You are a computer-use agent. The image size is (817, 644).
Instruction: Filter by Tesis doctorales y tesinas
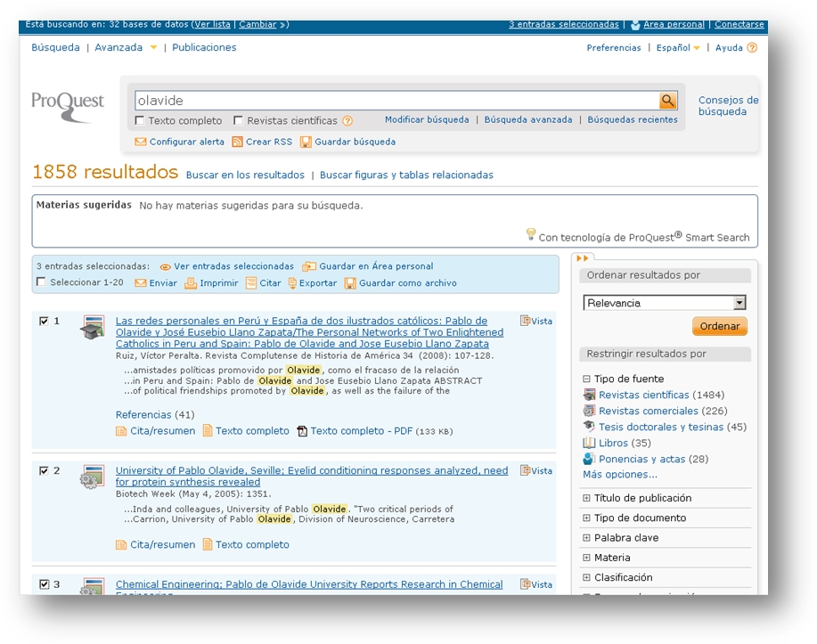tap(661, 427)
